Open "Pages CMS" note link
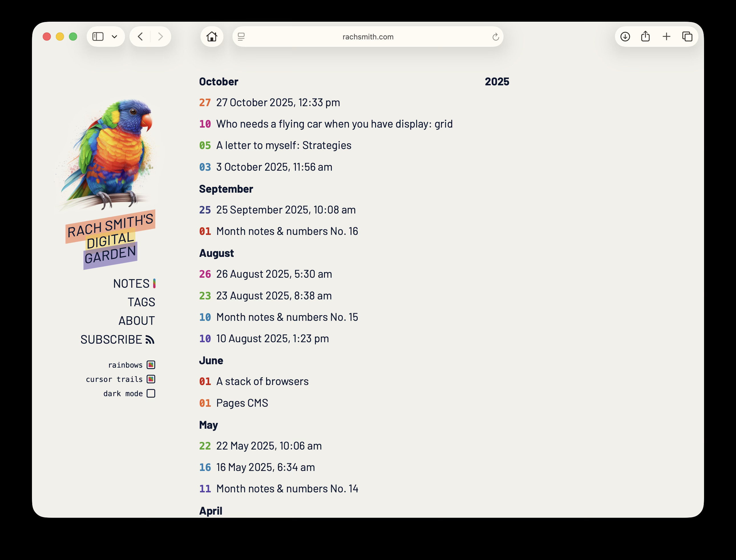This screenshot has width=736, height=560. point(242,403)
